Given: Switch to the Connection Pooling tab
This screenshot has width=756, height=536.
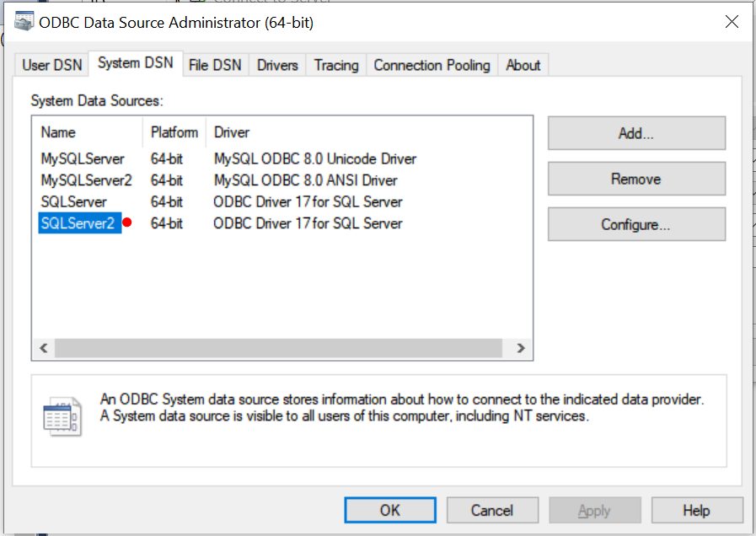Looking at the screenshot, I should point(432,65).
